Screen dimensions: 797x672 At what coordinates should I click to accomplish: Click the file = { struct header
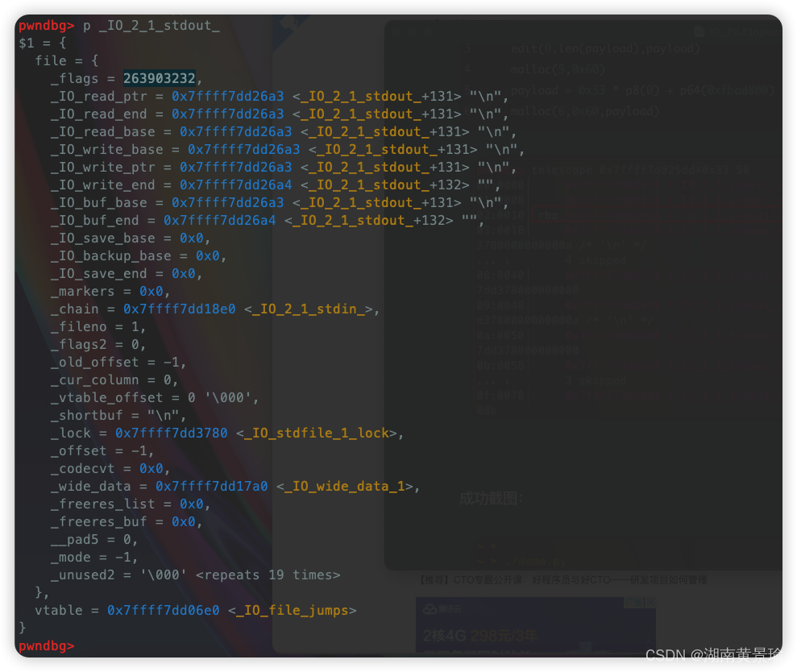coord(67,61)
